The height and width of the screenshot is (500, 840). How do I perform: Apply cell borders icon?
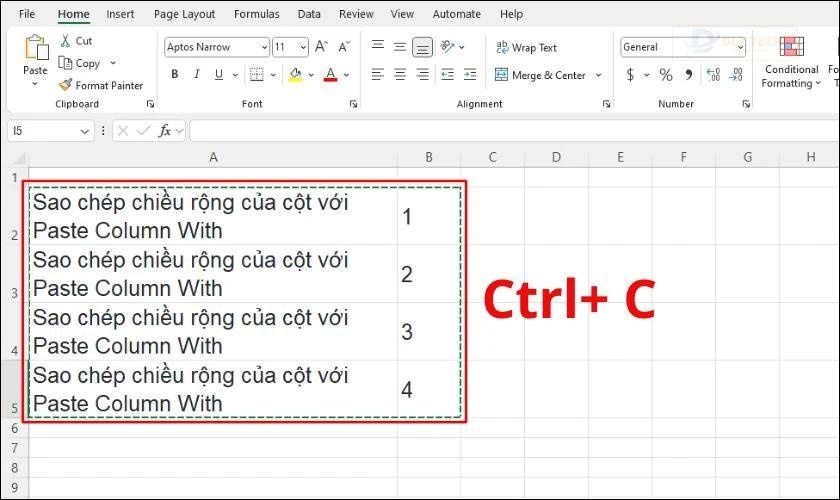coord(257,74)
